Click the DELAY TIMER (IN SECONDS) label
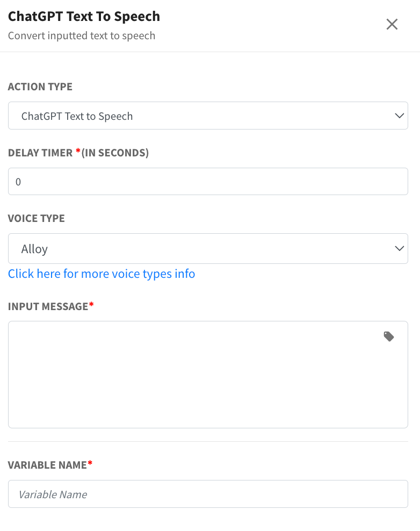The width and height of the screenshot is (420, 531). click(78, 153)
